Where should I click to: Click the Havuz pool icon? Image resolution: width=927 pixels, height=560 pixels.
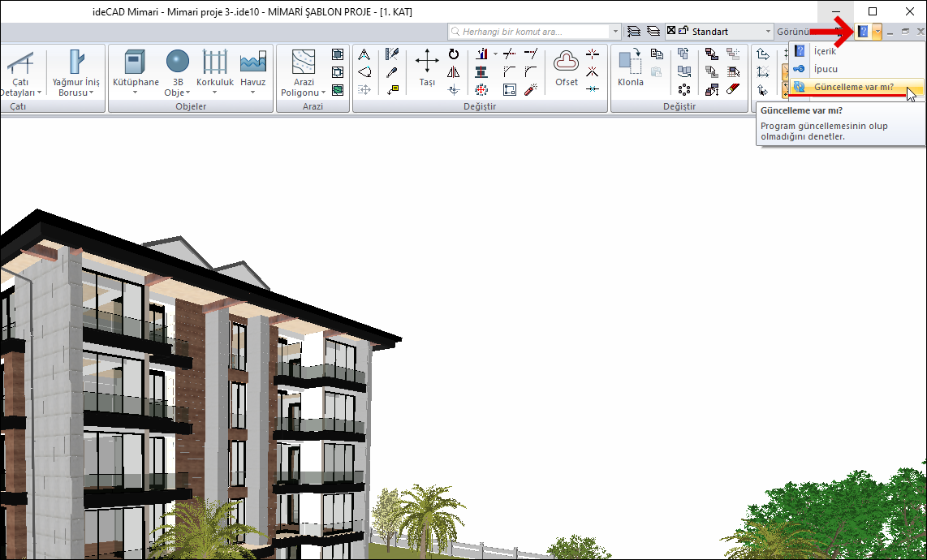pos(253,62)
